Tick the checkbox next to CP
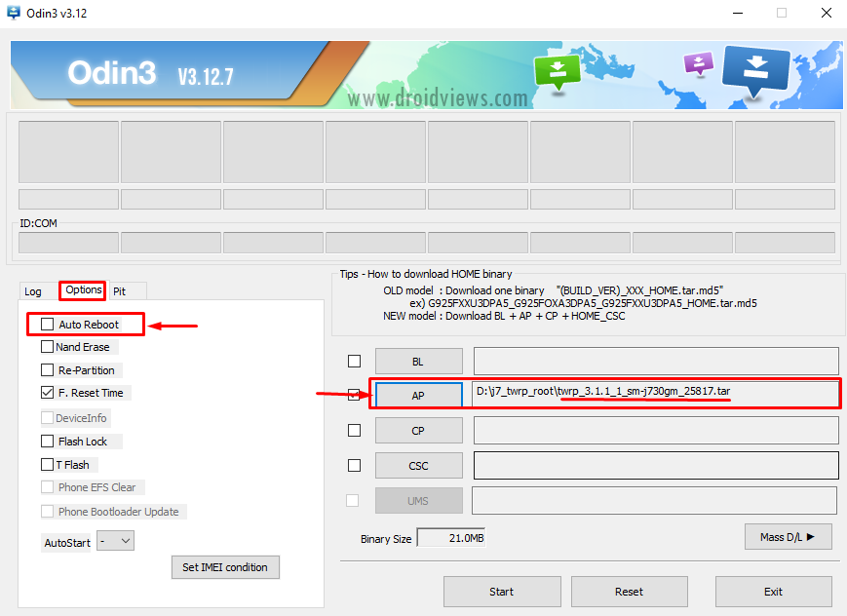Image resolution: width=847 pixels, height=616 pixels. (x=355, y=431)
